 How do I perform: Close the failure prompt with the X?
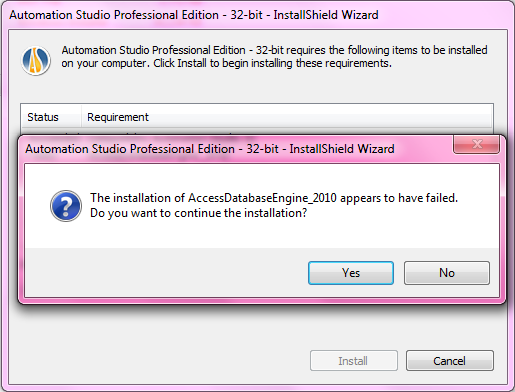[477, 144]
